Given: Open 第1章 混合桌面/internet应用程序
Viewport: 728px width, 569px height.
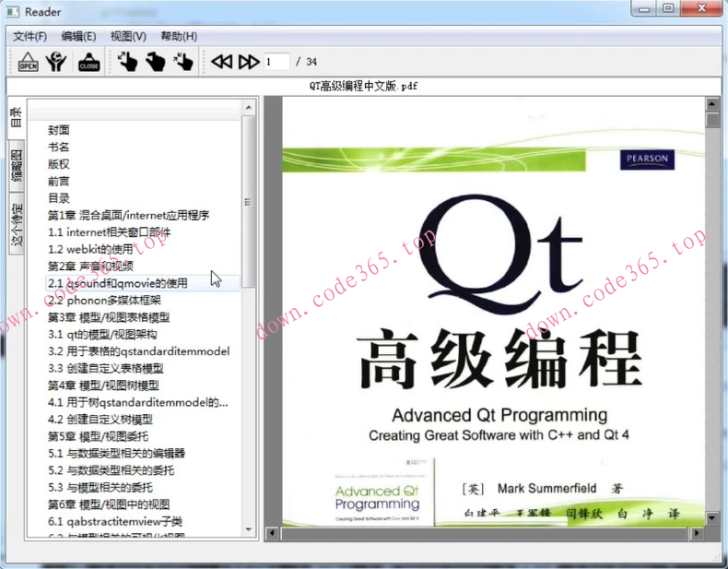Looking at the screenshot, I should (129, 215).
